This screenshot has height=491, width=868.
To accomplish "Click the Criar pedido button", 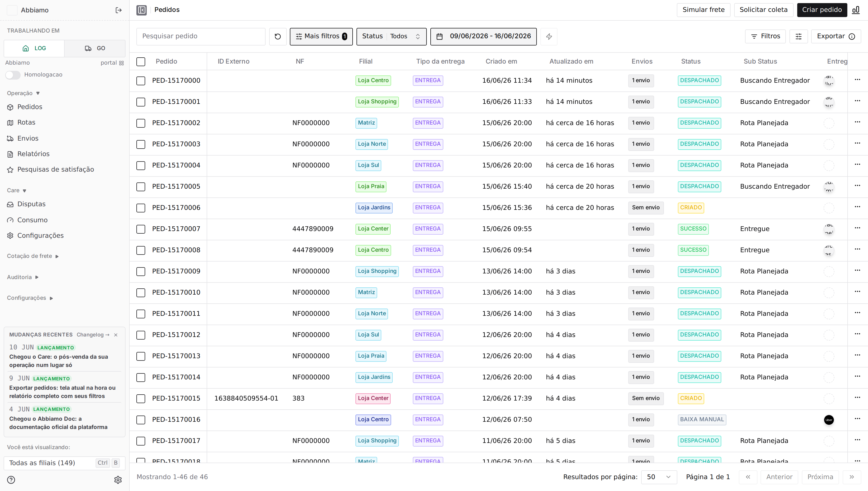I will tap(822, 10).
